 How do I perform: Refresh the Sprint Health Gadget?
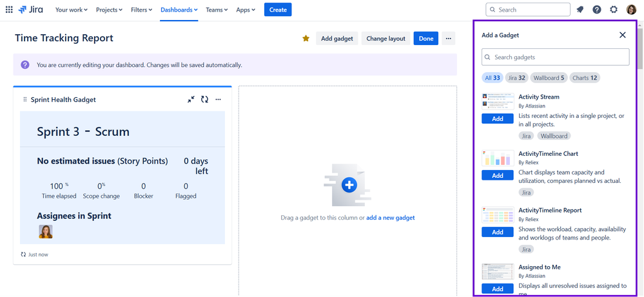coord(204,99)
